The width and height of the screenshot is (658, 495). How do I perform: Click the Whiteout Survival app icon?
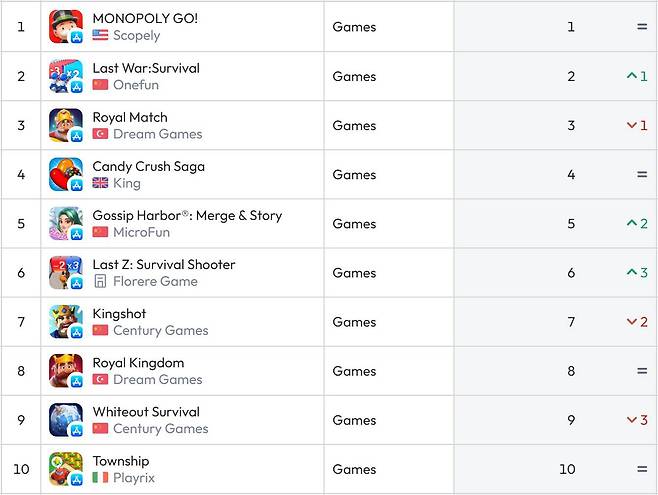tap(65, 420)
